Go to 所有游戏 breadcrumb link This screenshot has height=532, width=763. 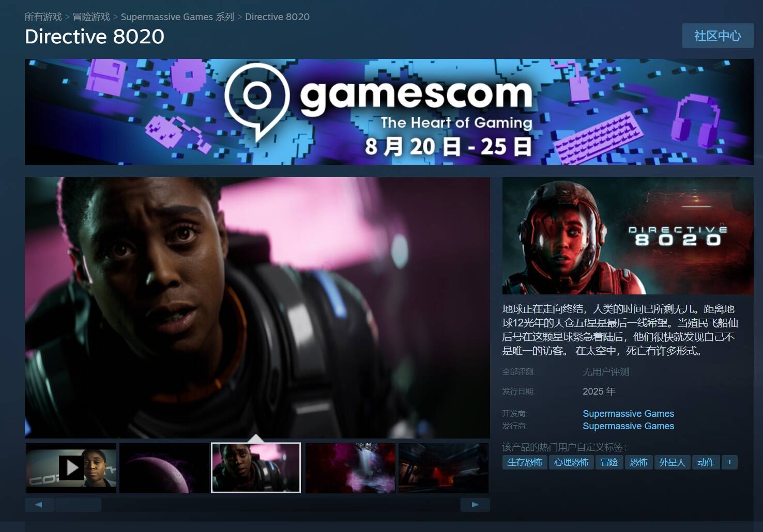43,17
